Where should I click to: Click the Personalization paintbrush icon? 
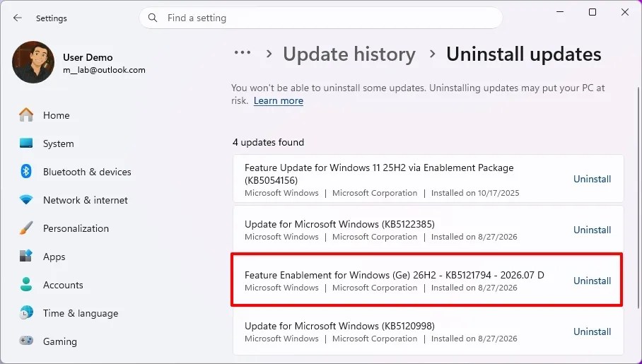26,228
